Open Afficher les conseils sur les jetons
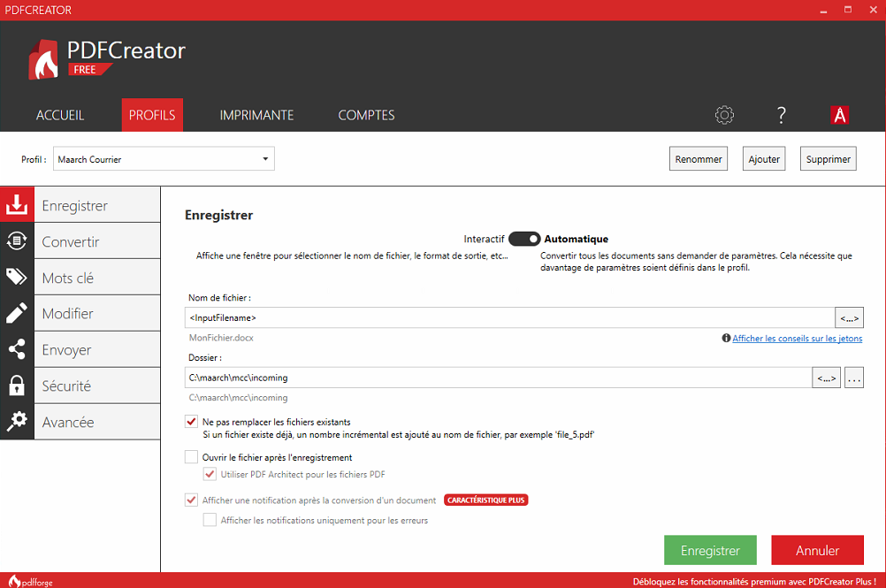The image size is (886, 588). click(x=798, y=339)
